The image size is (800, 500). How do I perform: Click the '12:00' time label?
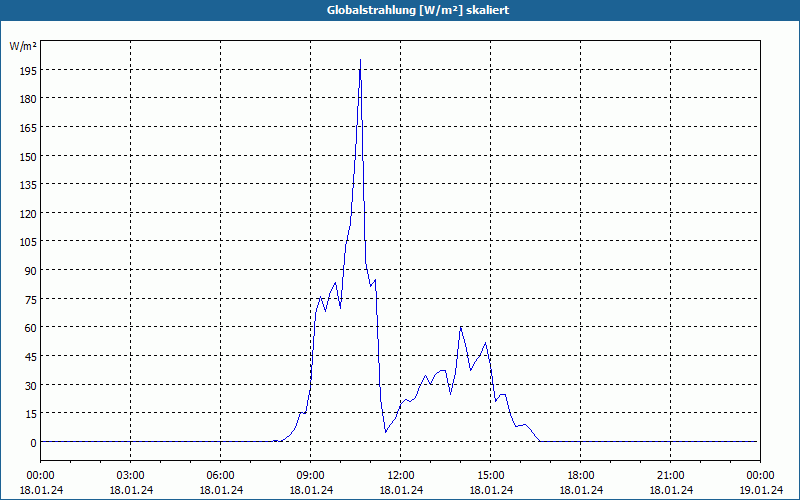pos(401,476)
